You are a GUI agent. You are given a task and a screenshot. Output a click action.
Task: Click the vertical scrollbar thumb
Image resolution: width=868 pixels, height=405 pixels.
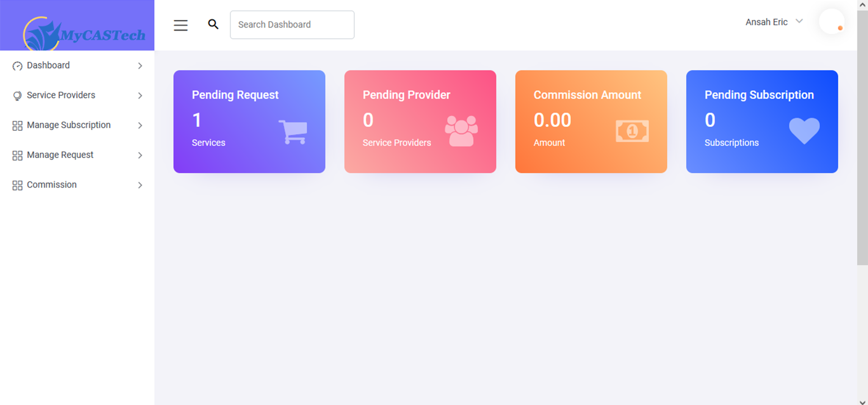pyautogui.click(x=862, y=136)
